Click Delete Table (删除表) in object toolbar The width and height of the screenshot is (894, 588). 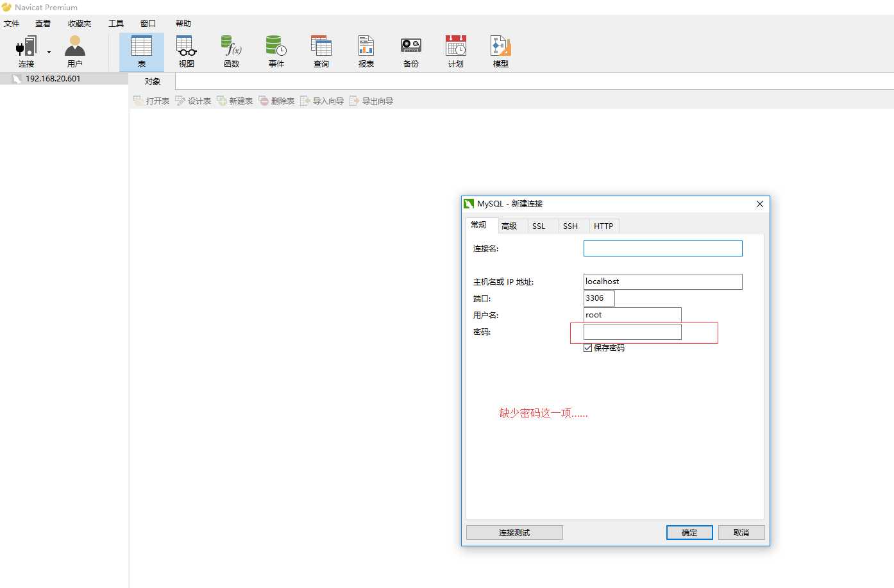276,101
